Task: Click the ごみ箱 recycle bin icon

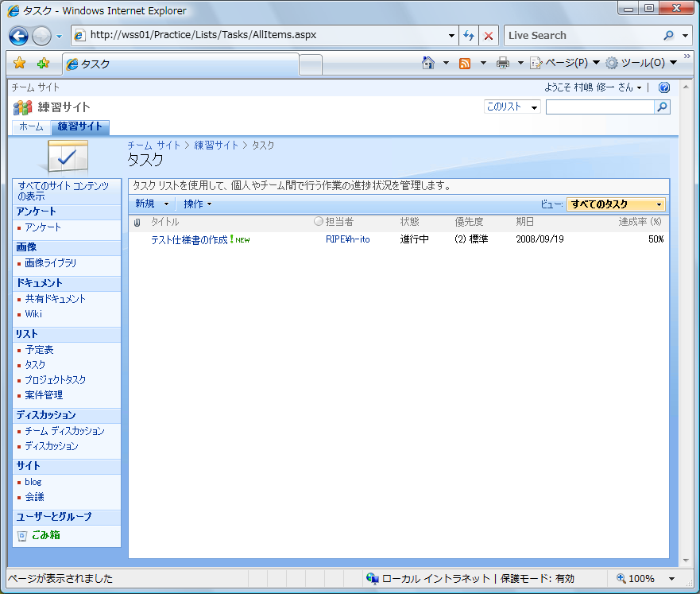Action: point(22,535)
